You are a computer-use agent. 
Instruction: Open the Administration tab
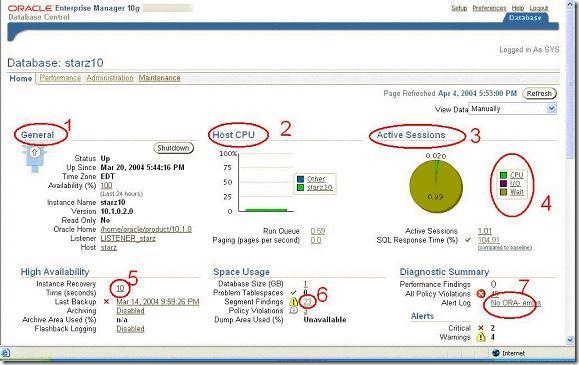pos(110,78)
